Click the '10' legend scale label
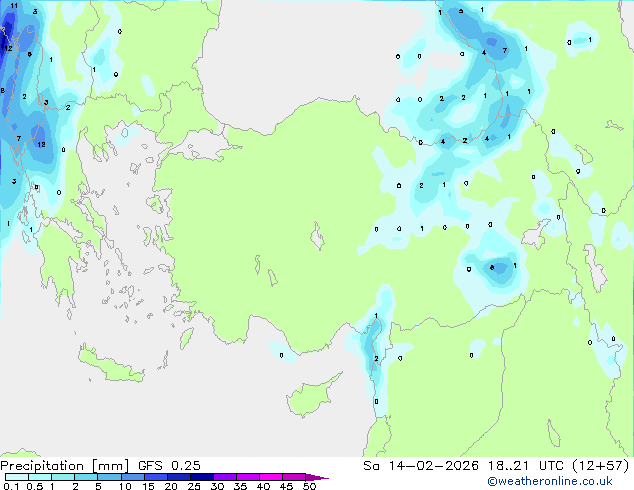Viewport: 634px width, 490px height. (125, 486)
